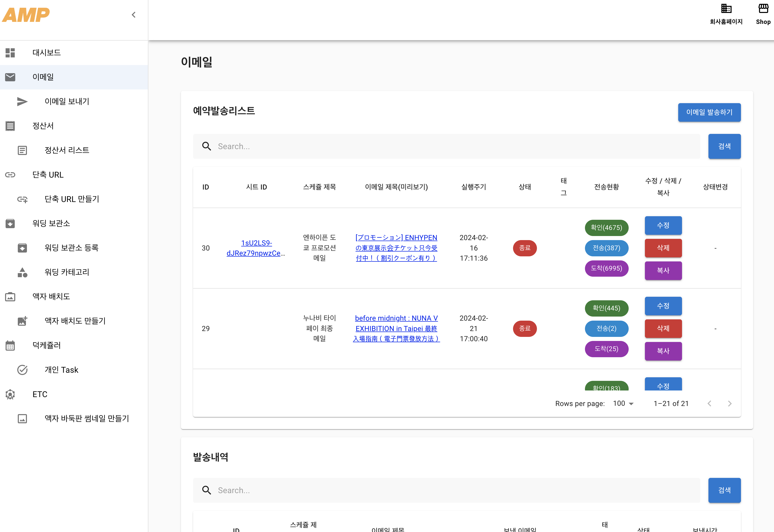Click the green 확인(4675) status chip
Screen dimensions: 774x532
click(x=606, y=227)
